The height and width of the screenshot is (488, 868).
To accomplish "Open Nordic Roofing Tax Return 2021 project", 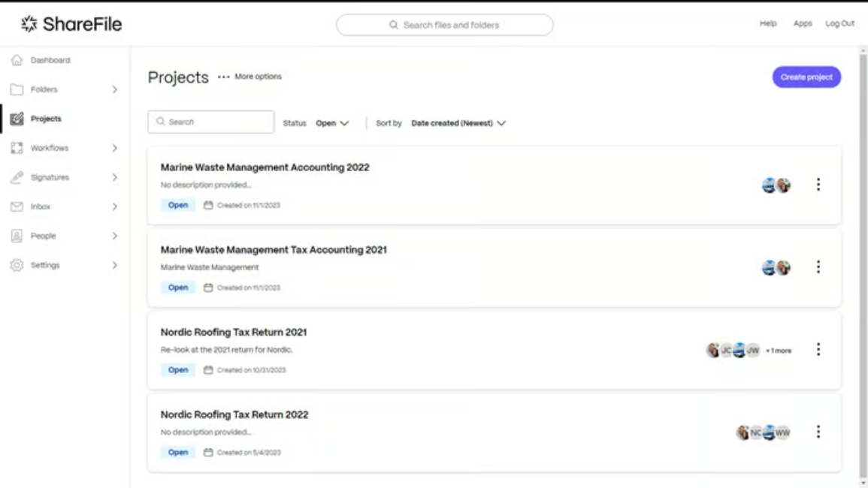I will point(234,332).
